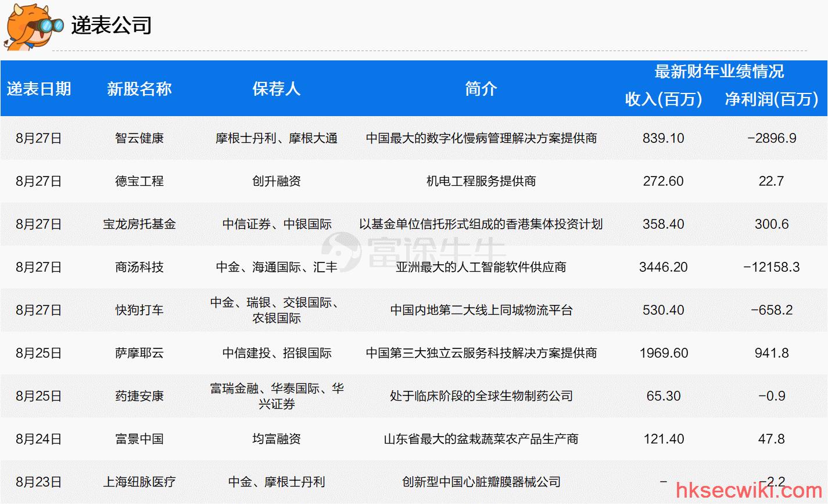Click description 山东省最大的盆栽蔬菜农产品生产商
Screen dimensions: 828x504
(x=481, y=439)
